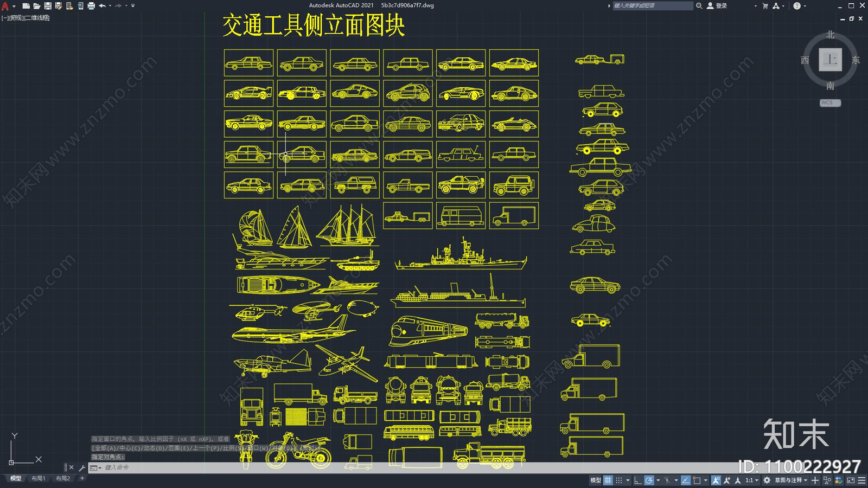This screenshot has width=868, height=488.
Task: Toggle isometric drafting icon in status bar
Action: tap(667, 480)
